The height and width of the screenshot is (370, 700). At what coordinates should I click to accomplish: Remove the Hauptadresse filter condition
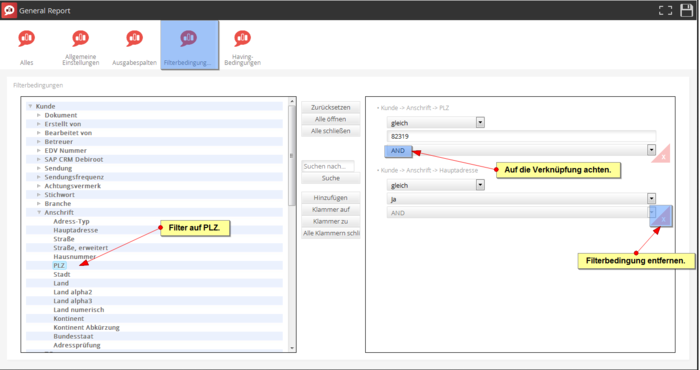point(663,219)
